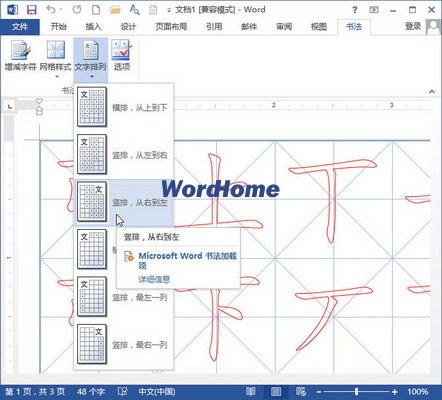The width and height of the screenshot is (442, 400).
Task: Open Ribbon Display Options button
Action: pos(374,10)
